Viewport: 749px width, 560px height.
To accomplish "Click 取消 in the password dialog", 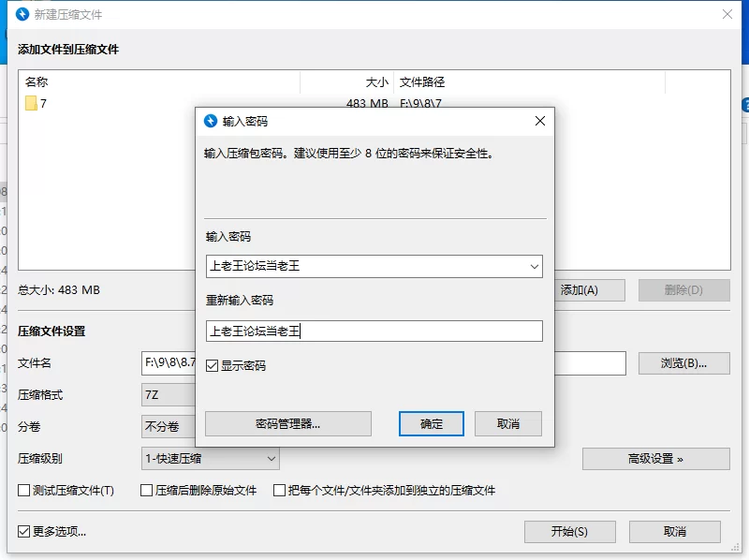I will point(507,424).
